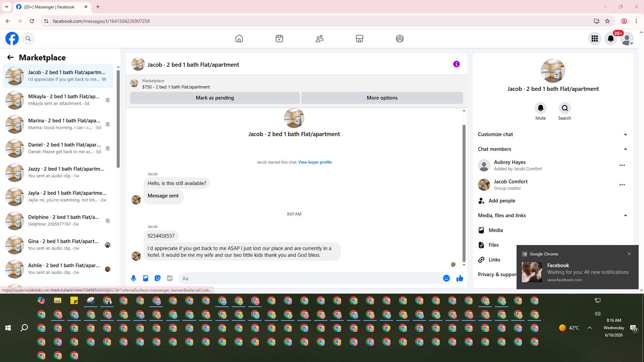The image size is (644, 362).
Task: Open the Groups icon in top navigation
Action: (400, 39)
